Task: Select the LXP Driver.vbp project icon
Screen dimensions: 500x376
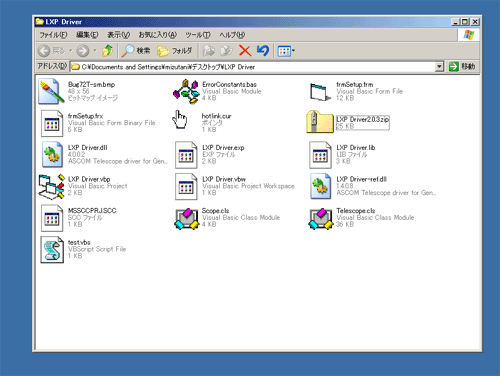Action: pyautogui.click(x=51, y=186)
